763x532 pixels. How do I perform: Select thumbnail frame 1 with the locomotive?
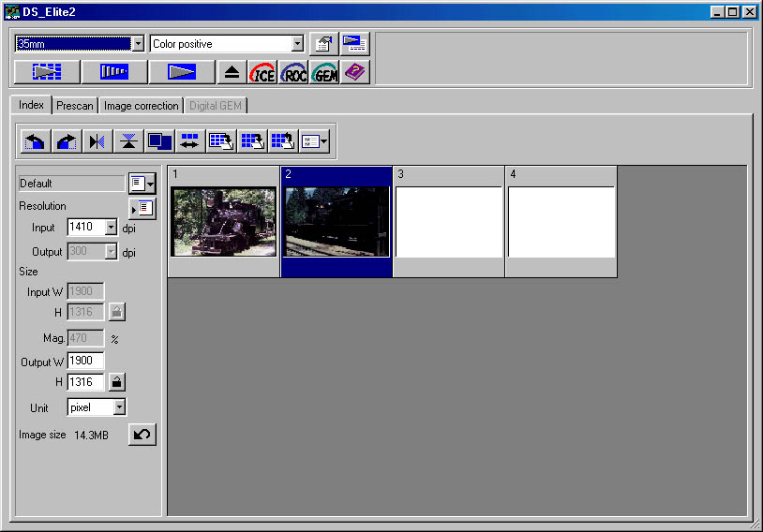pyautogui.click(x=224, y=222)
